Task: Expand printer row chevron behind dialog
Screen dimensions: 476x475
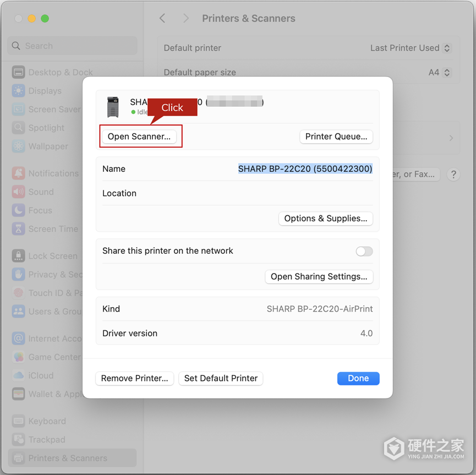Action: [451, 138]
